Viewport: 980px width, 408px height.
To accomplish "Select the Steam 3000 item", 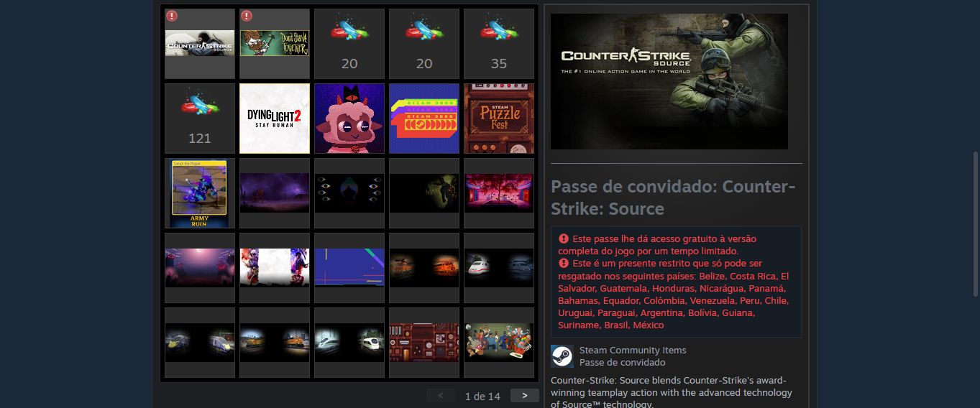I will point(424,119).
